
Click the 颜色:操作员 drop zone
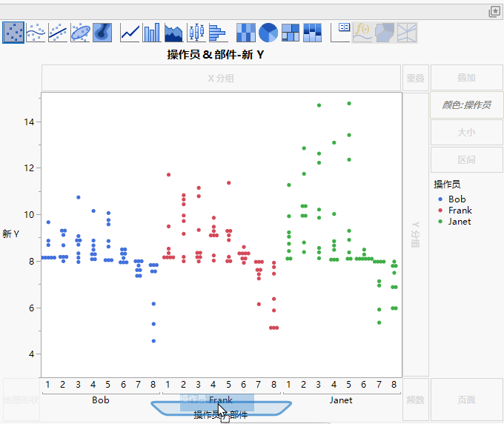(x=466, y=105)
